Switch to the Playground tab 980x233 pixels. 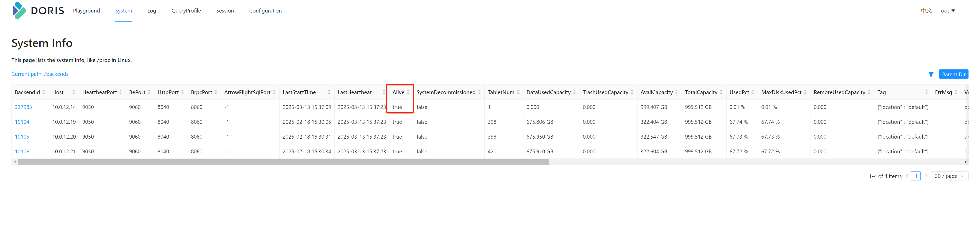[x=86, y=11]
